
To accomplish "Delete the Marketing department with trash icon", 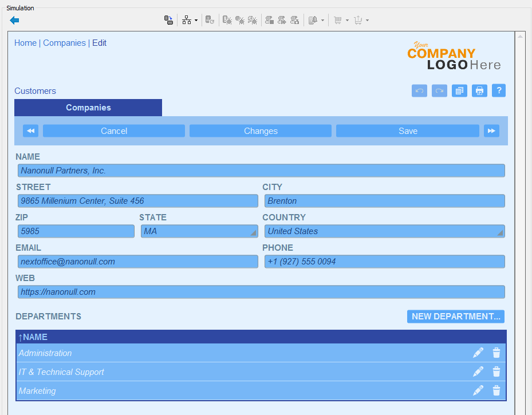I will pos(496,390).
